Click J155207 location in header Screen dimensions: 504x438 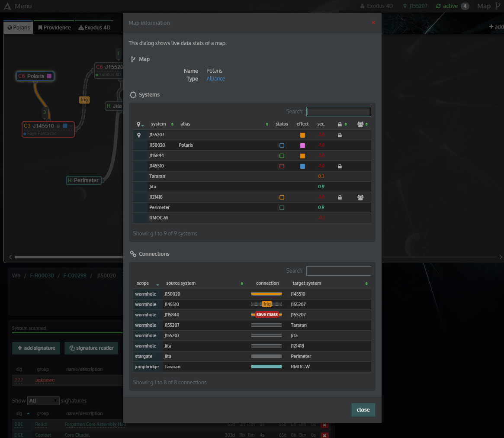coord(415,6)
